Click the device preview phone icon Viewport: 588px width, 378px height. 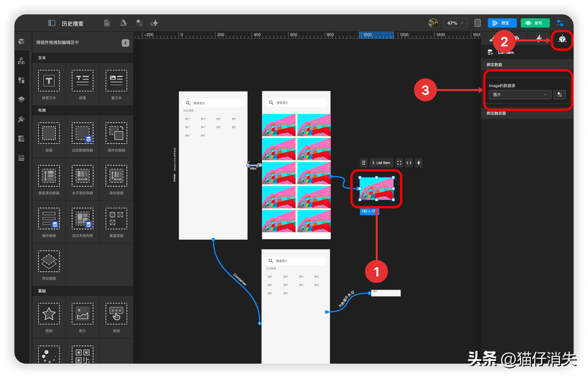(x=477, y=23)
